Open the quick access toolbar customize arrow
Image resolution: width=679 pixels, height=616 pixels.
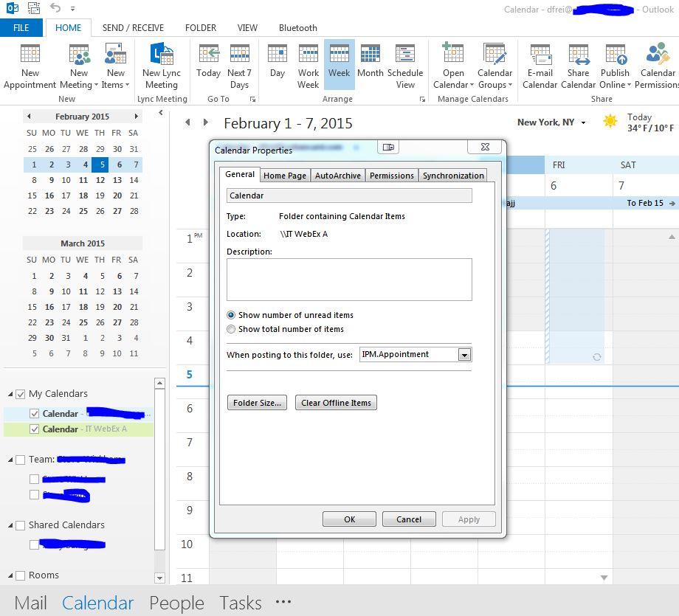coord(73,8)
